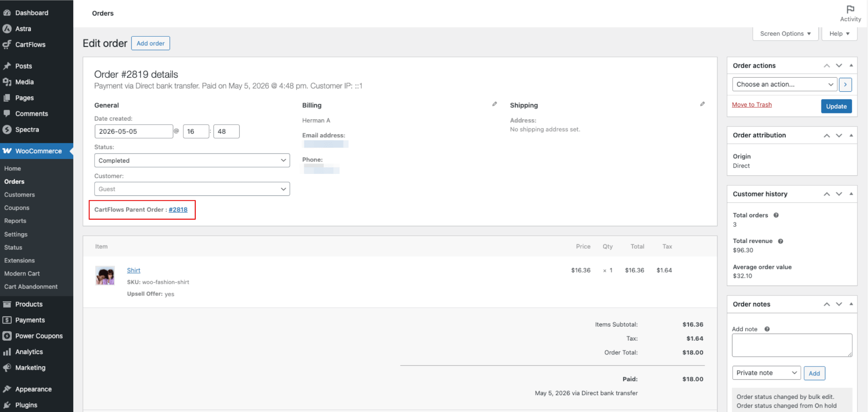The image size is (868, 412).
Task: Move Order actions panel down
Action: 839,66
